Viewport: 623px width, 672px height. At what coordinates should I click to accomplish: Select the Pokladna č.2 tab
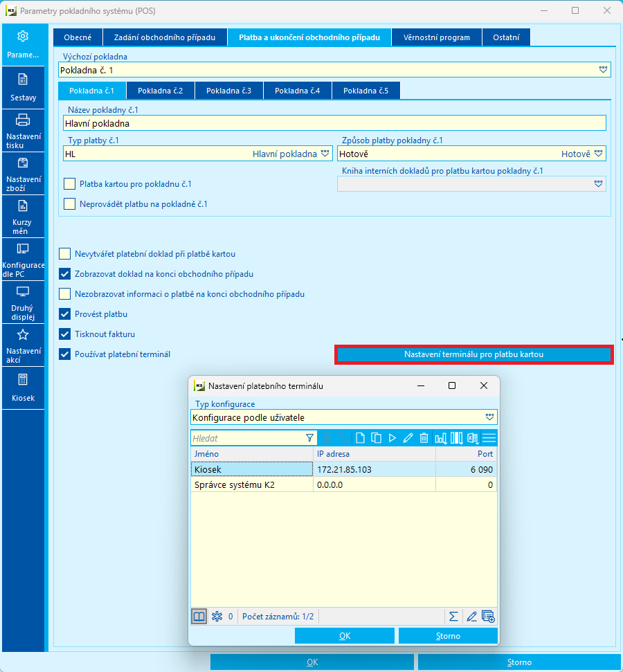point(161,91)
